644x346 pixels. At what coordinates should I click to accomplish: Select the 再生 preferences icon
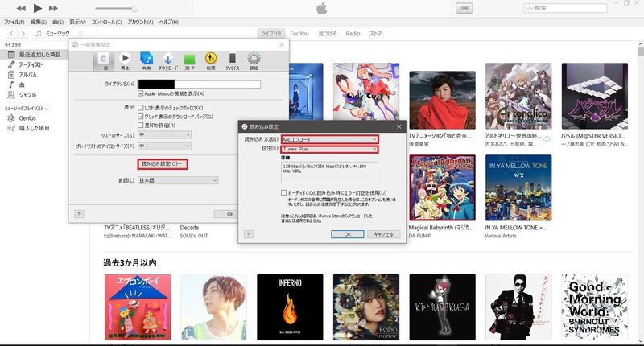pos(125,60)
